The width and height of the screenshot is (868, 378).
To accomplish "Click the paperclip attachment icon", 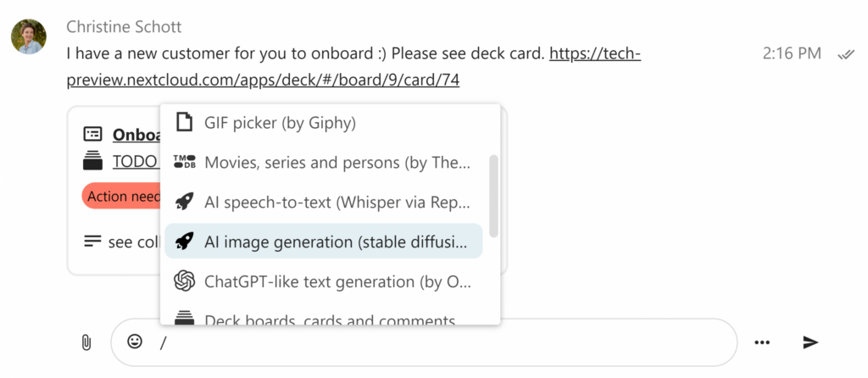I will [86, 342].
